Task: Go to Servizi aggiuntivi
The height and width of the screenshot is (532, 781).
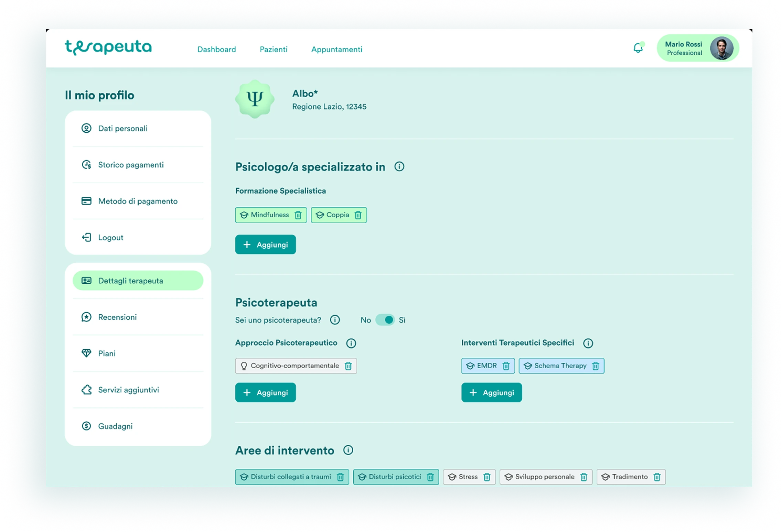Action: (x=138, y=390)
